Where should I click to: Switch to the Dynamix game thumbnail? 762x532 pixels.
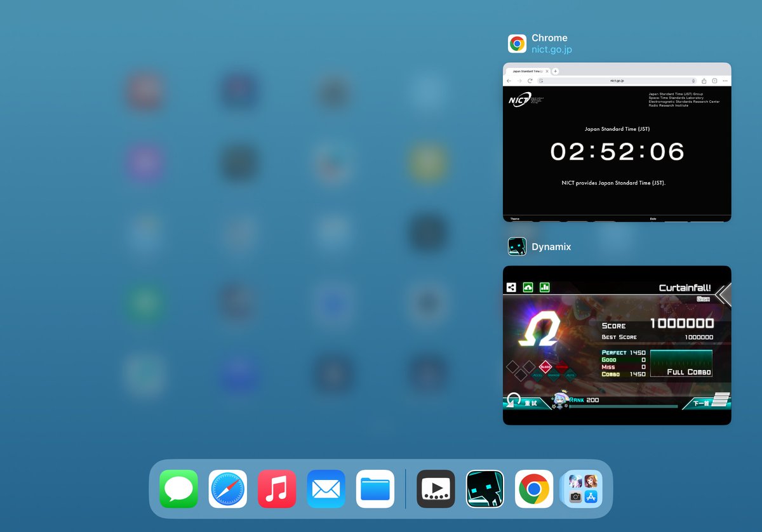pyautogui.click(x=617, y=345)
